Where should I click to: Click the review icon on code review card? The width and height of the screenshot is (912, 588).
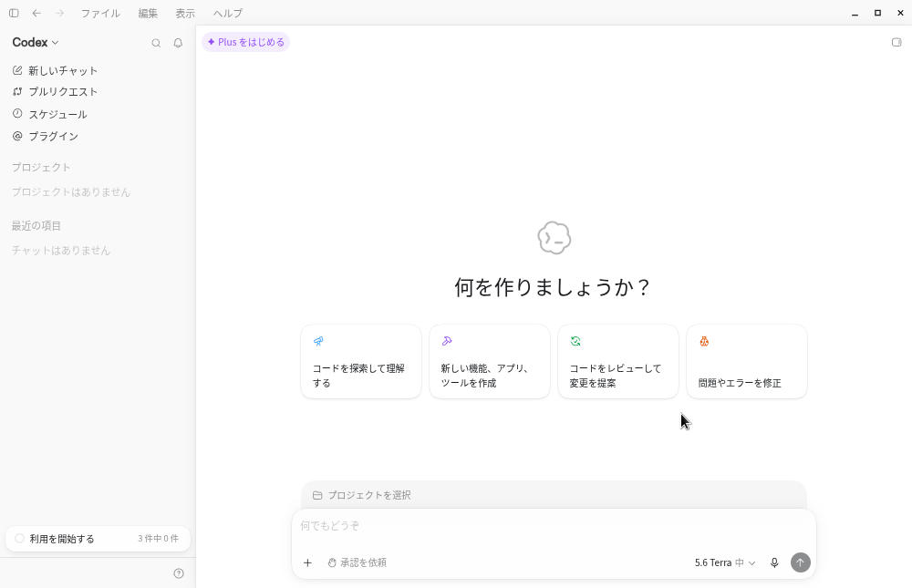(x=575, y=341)
